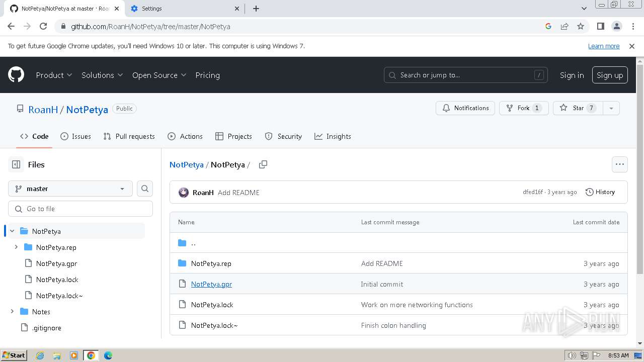Open the Security tab
Image resolution: width=644 pixels, height=362 pixels.
pyautogui.click(x=283, y=136)
